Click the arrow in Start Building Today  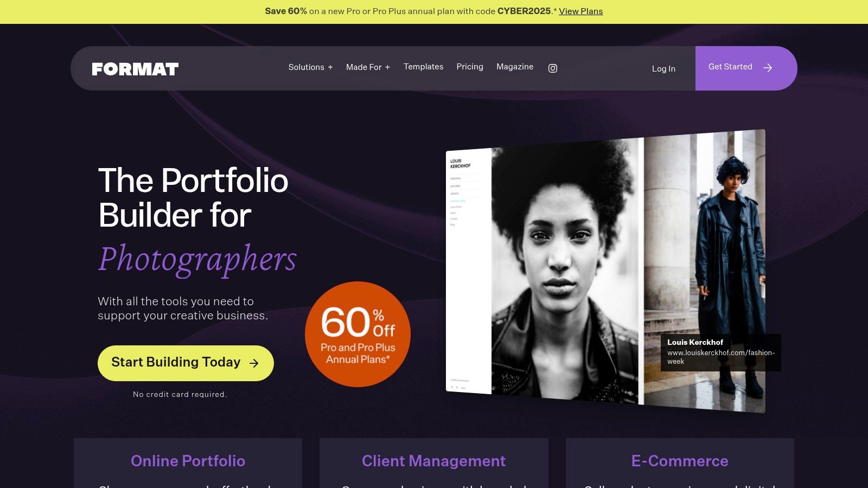click(254, 363)
